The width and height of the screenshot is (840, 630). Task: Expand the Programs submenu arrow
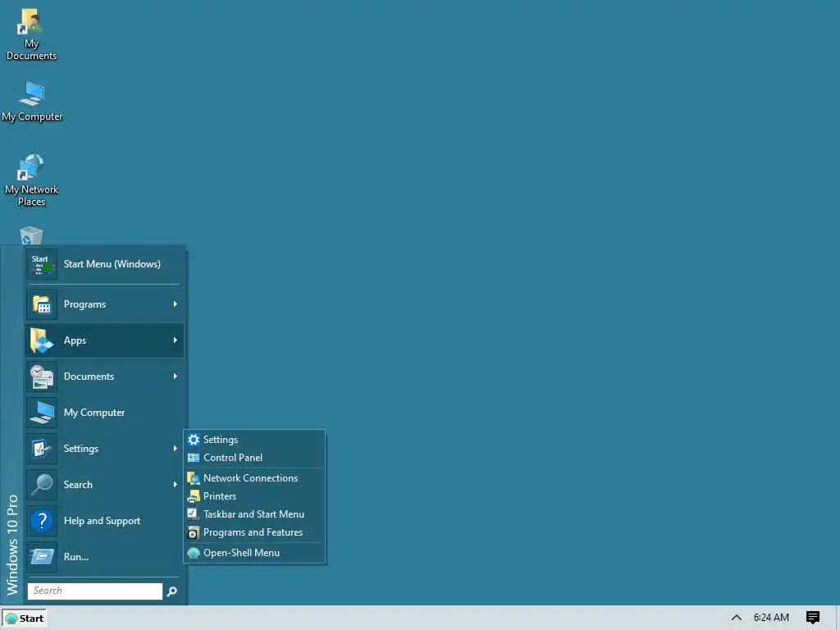click(176, 304)
